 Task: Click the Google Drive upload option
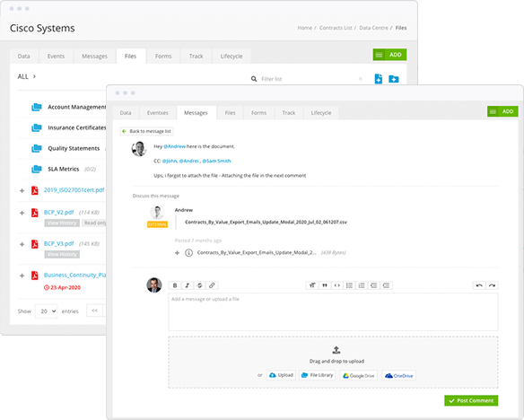coord(358,375)
